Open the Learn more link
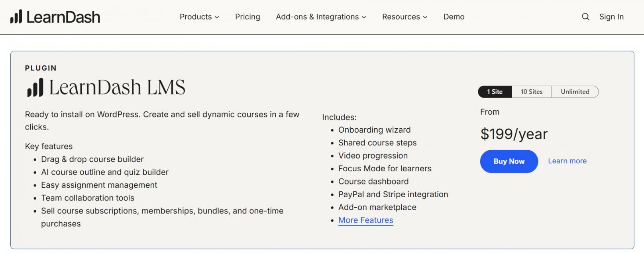The width and height of the screenshot is (644, 253). pos(567,161)
